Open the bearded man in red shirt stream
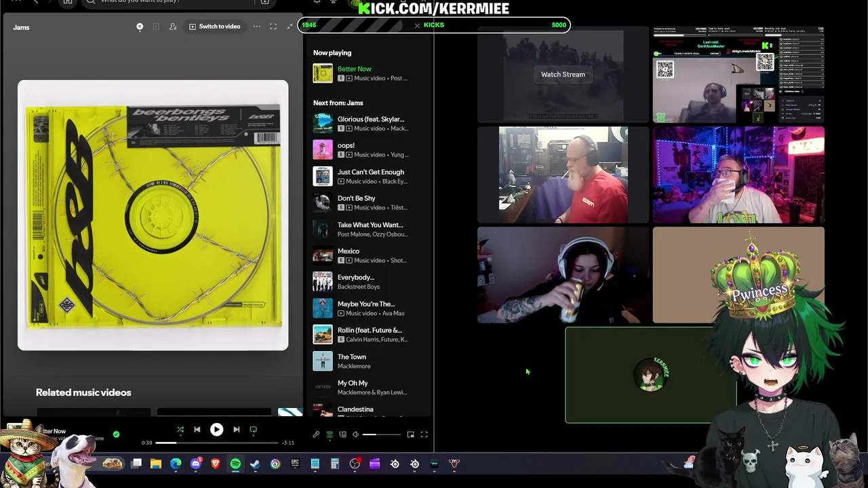Screen dimensions: 868x488 563,175
